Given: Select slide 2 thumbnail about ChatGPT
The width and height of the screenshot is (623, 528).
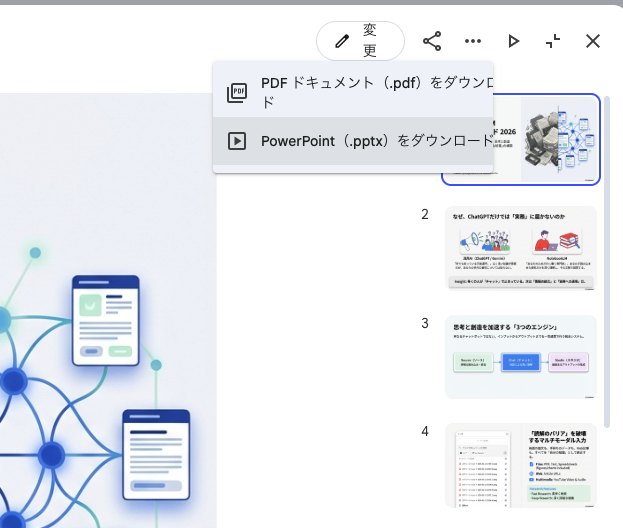Looking at the screenshot, I should point(521,248).
